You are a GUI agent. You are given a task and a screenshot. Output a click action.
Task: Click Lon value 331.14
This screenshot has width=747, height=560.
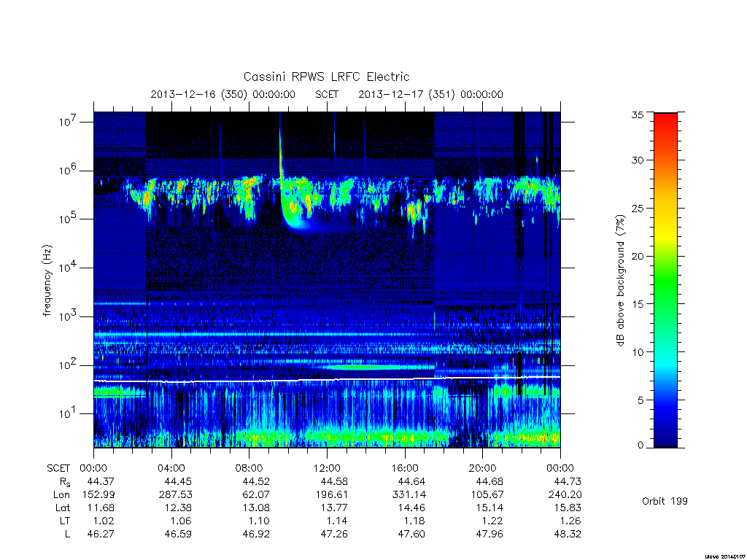(409, 495)
